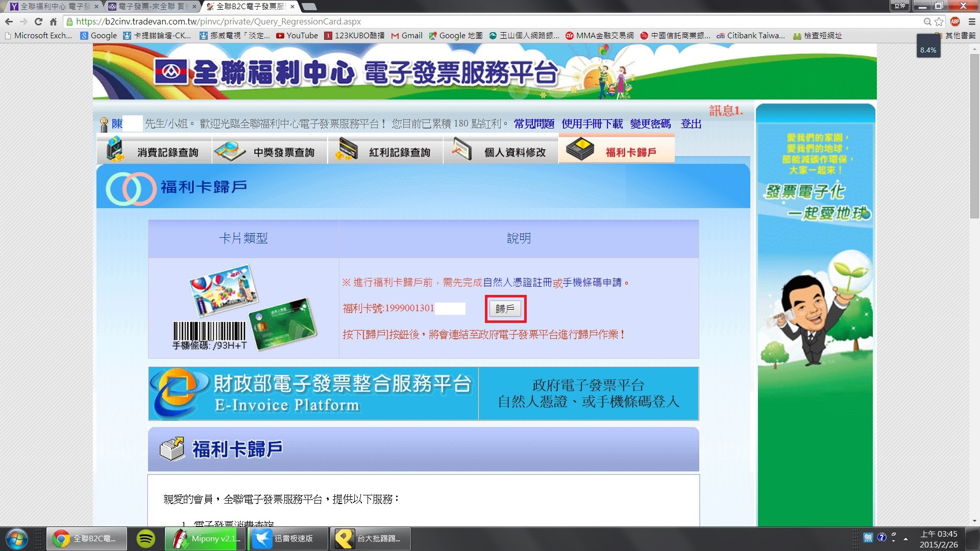Click the AdBlock Plus extension icon
The width and height of the screenshot is (980, 551).
coord(955,21)
